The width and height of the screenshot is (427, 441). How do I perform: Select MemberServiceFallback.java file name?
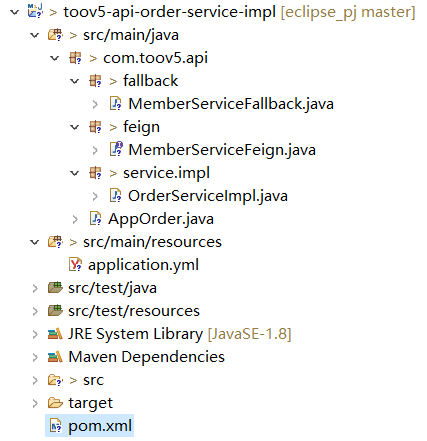pyautogui.click(x=231, y=104)
